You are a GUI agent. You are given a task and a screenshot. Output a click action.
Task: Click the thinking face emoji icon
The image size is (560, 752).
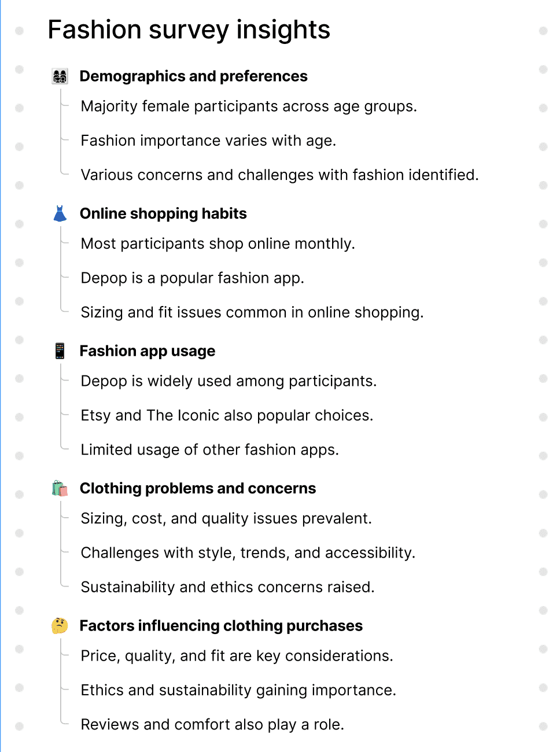coord(60,625)
